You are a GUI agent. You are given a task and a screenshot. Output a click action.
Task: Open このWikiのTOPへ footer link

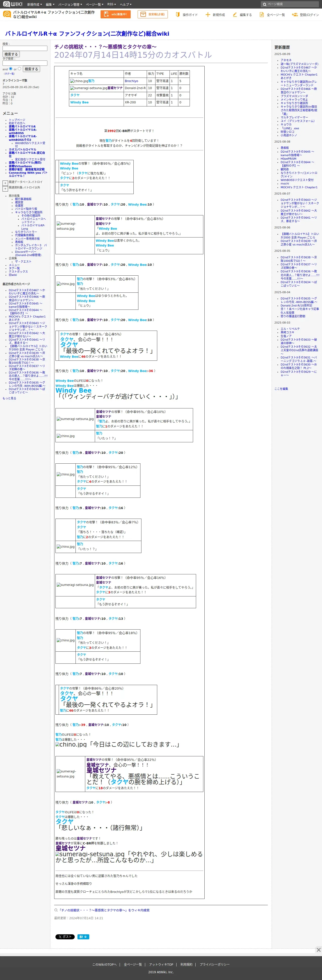[104, 964]
